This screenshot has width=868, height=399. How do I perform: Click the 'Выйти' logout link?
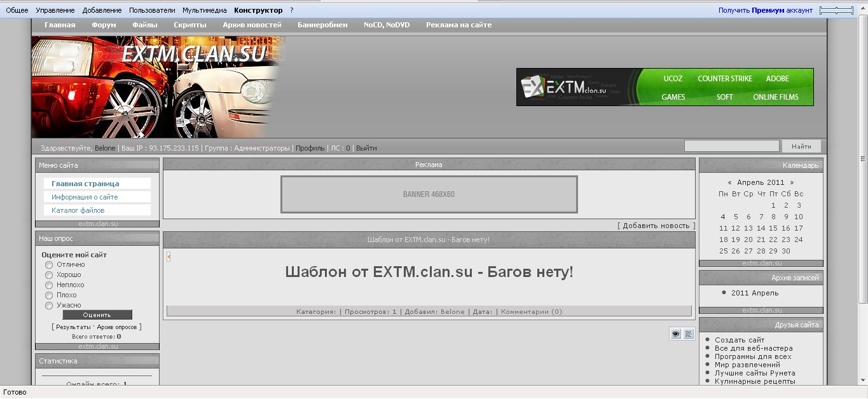(366, 148)
